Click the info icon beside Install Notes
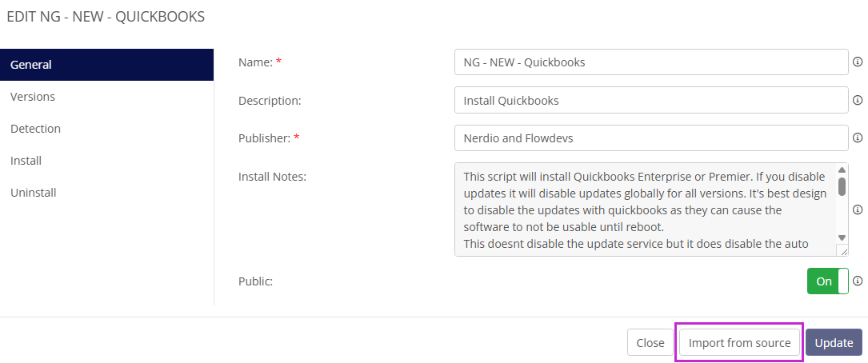This screenshot has width=868, height=363. 858,209
